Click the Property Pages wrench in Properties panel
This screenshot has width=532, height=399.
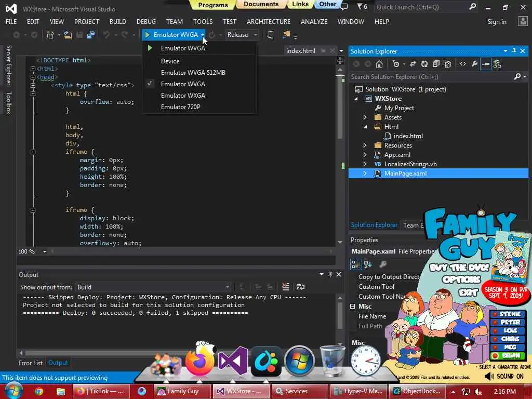(383, 264)
